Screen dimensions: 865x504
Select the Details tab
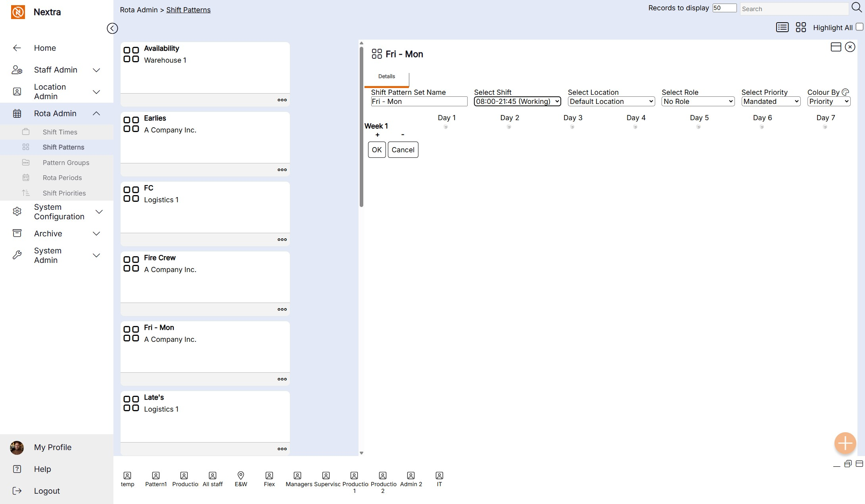(386, 77)
